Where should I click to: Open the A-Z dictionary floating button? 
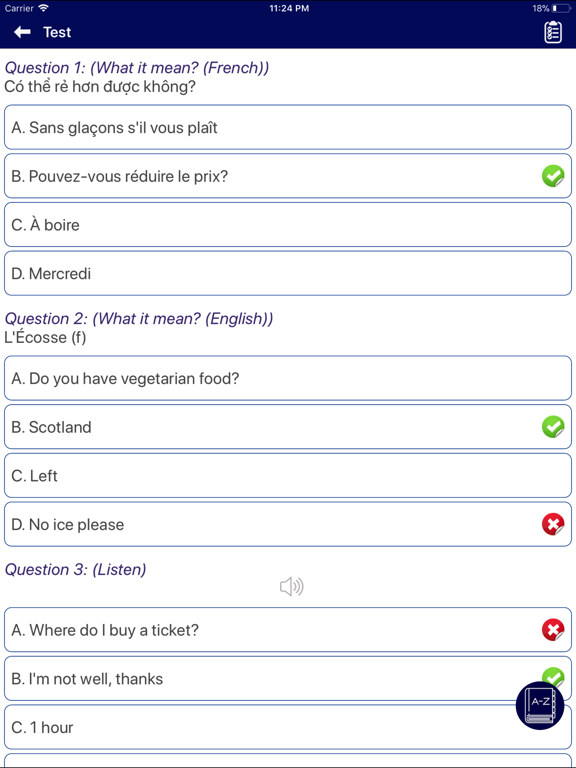540,705
